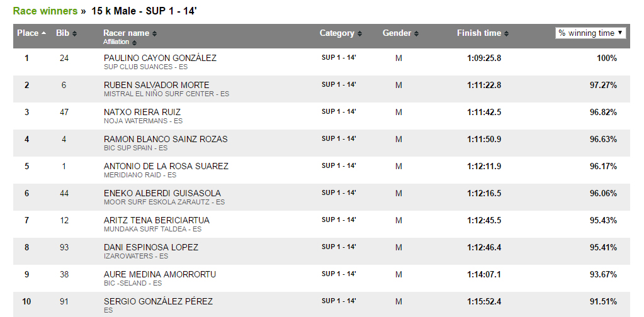Click the Affiliation sort arrows icon
This screenshot has width=644, height=317.
pyautogui.click(x=134, y=42)
